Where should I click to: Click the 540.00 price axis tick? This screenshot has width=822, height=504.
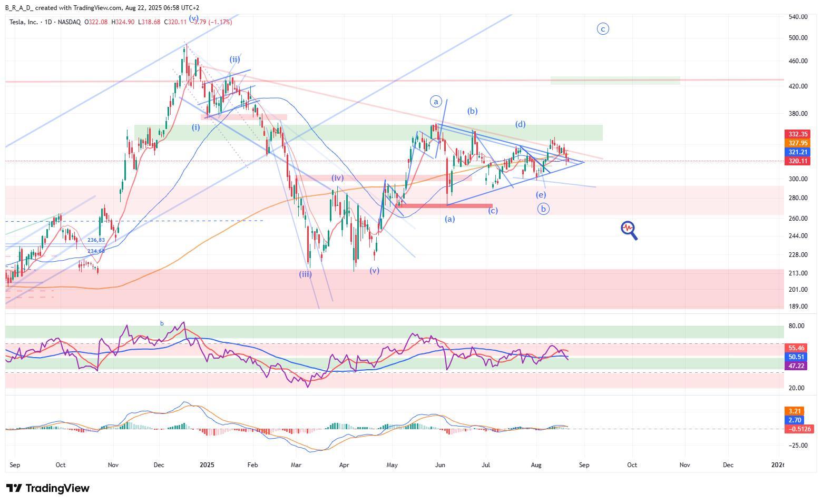tap(798, 17)
